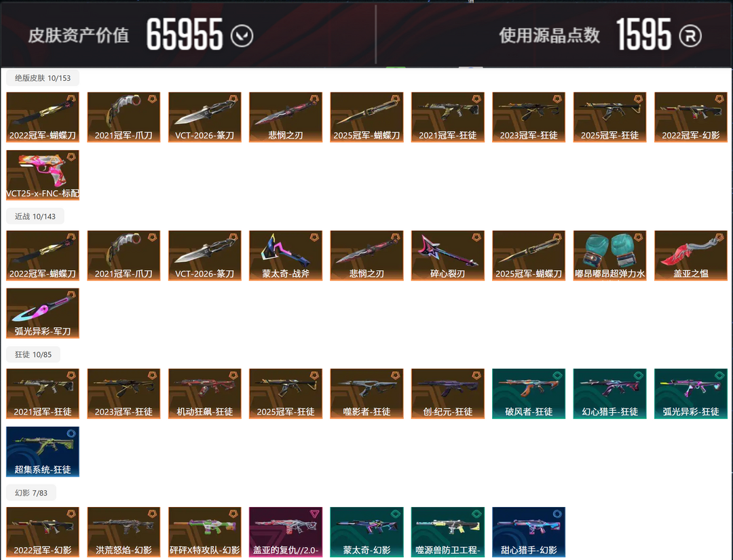This screenshot has width=733, height=560.
Task: Click tier badge icon on 洪荒怒焰-幻影
Action: pyautogui.click(x=153, y=514)
